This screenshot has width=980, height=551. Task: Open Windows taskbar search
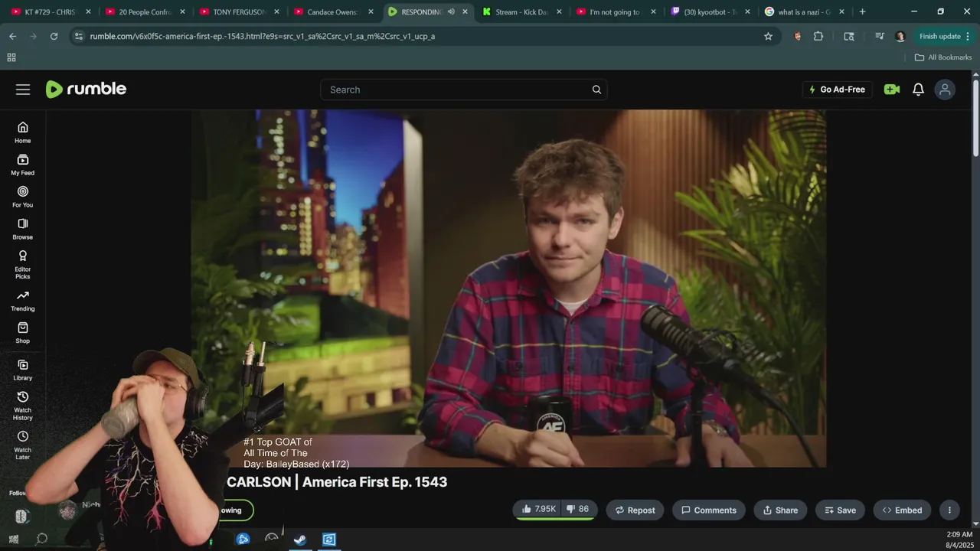click(x=42, y=539)
